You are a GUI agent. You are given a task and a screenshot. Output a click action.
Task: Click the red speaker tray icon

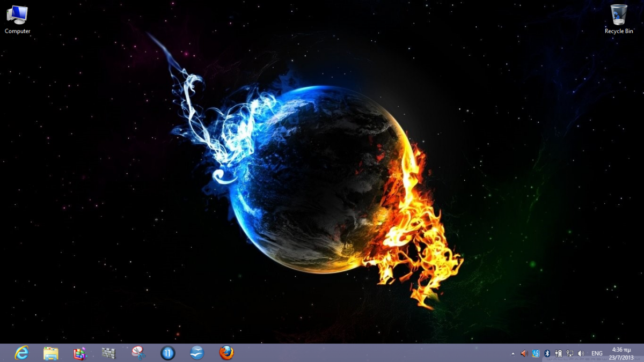coord(524,353)
